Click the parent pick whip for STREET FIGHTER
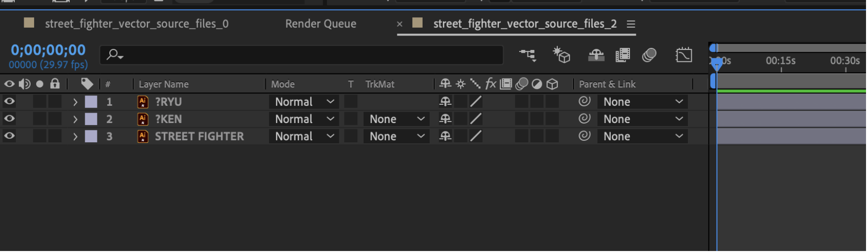 [584, 136]
